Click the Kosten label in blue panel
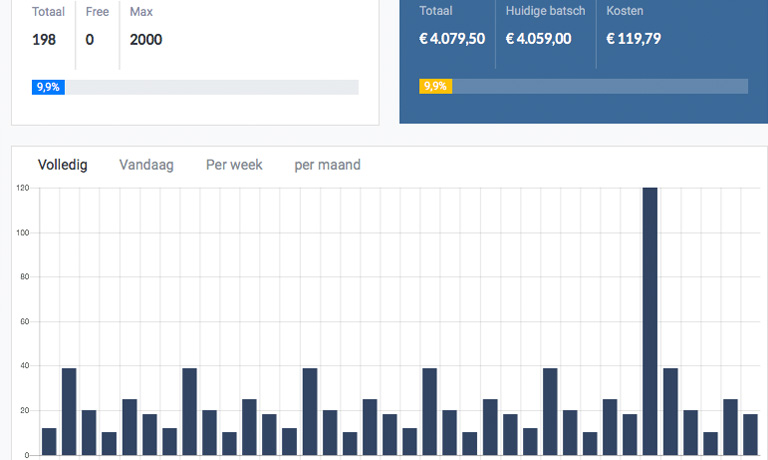Image resolution: width=768 pixels, height=460 pixels. click(625, 11)
